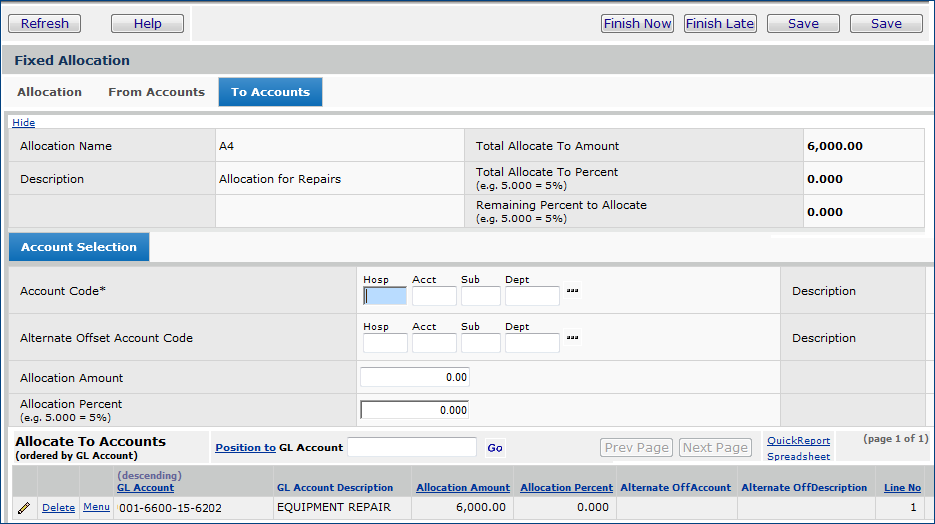This screenshot has height=524, width=935.
Task: Open the Menu link for row 1
Action: pyautogui.click(x=96, y=507)
